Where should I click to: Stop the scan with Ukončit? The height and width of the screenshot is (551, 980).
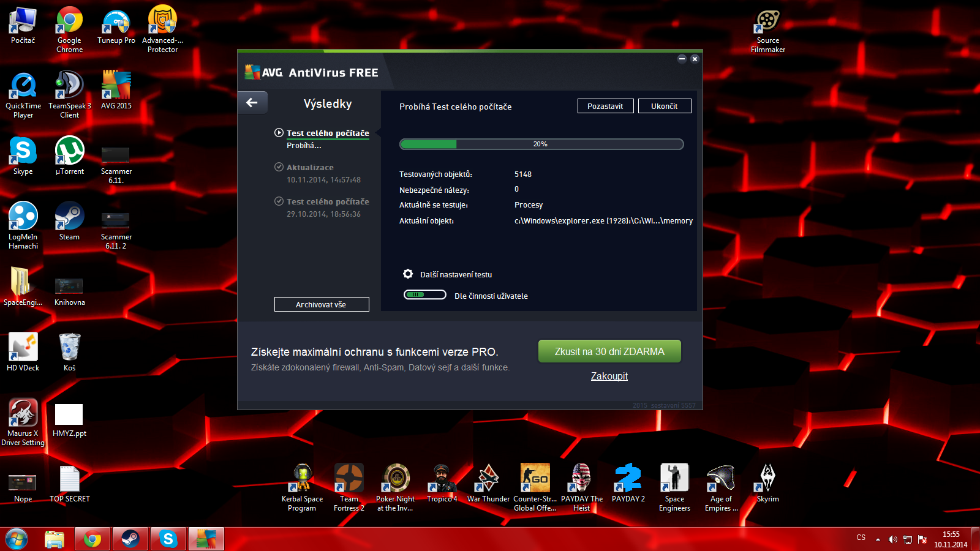pos(665,106)
